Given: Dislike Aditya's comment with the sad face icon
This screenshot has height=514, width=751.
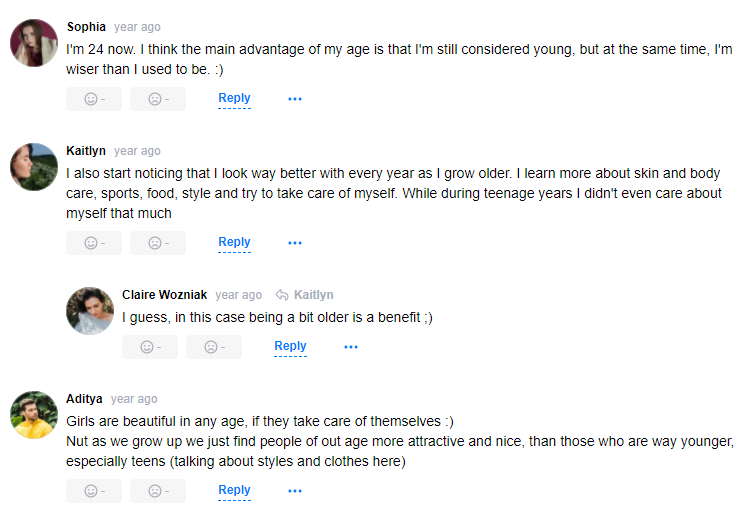Looking at the screenshot, I should click(x=158, y=491).
